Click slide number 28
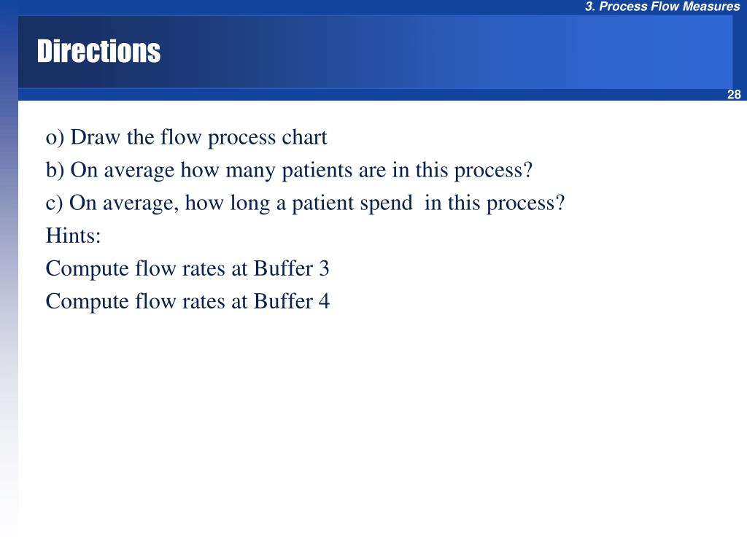The height and width of the screenshot is (560, 747). (734, 94)
